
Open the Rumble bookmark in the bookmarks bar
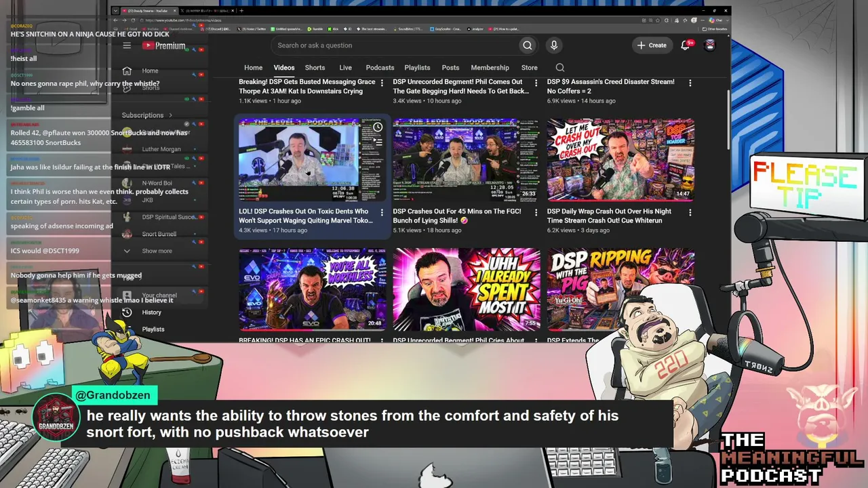pyautogui.click(x=315, y=30)
